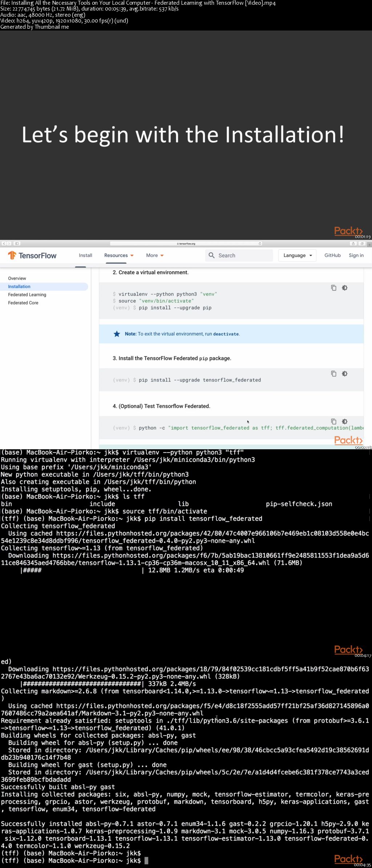Select Overview in the sidebar
Viewport: 372px width, 868px height.
point(17,278)
